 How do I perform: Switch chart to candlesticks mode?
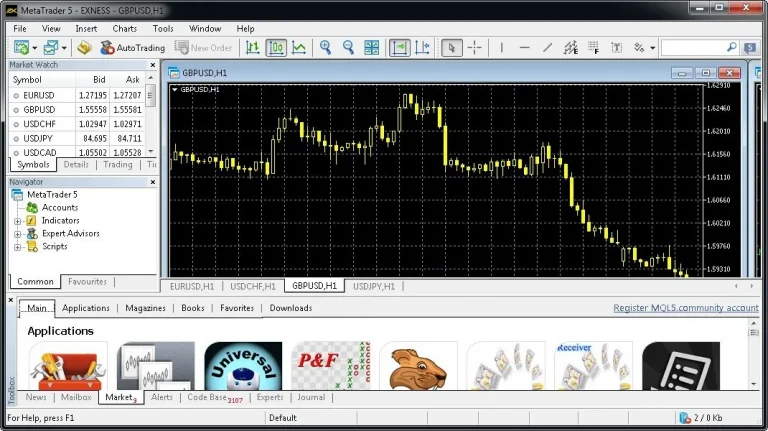(x=276, y=48)
